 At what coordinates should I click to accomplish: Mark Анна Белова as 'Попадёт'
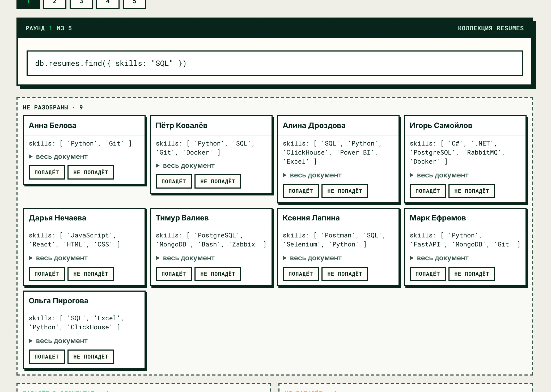click(47, 172)
